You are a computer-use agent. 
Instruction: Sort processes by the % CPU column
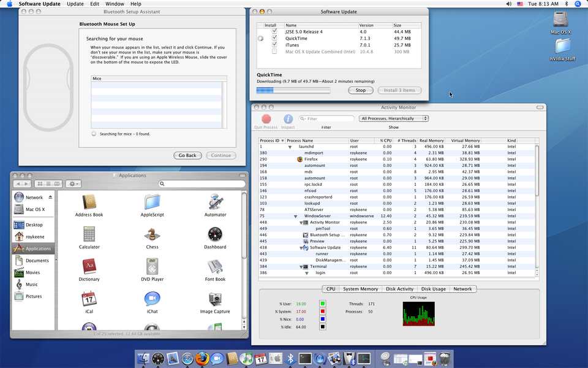click(x=383, y=140)
